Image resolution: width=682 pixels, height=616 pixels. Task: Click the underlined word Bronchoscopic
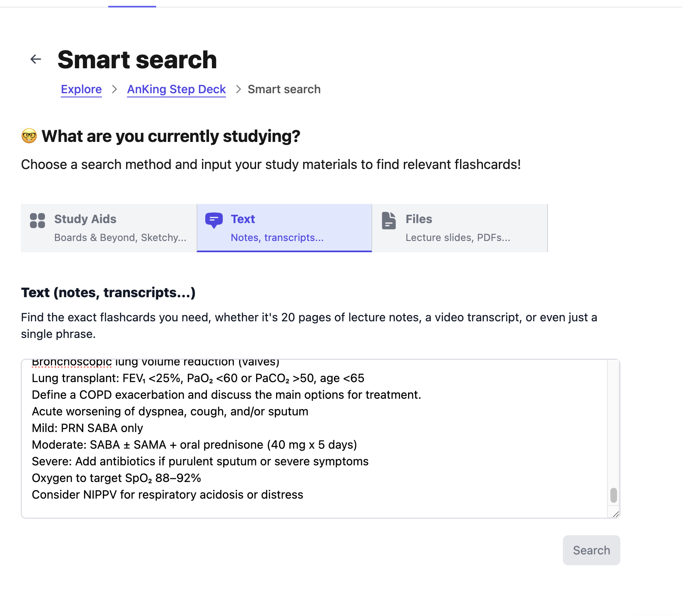[x=72, y=363]
